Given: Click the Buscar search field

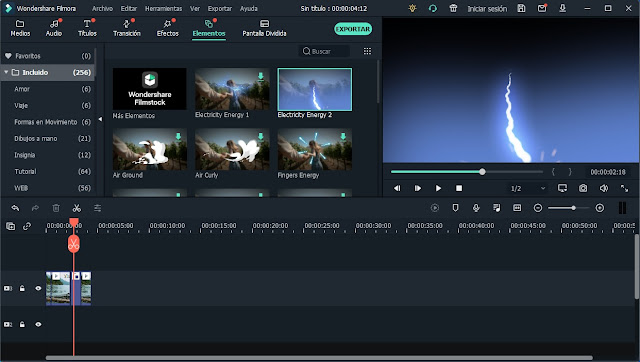Looking at the screenshot, I should pos(324,51).
